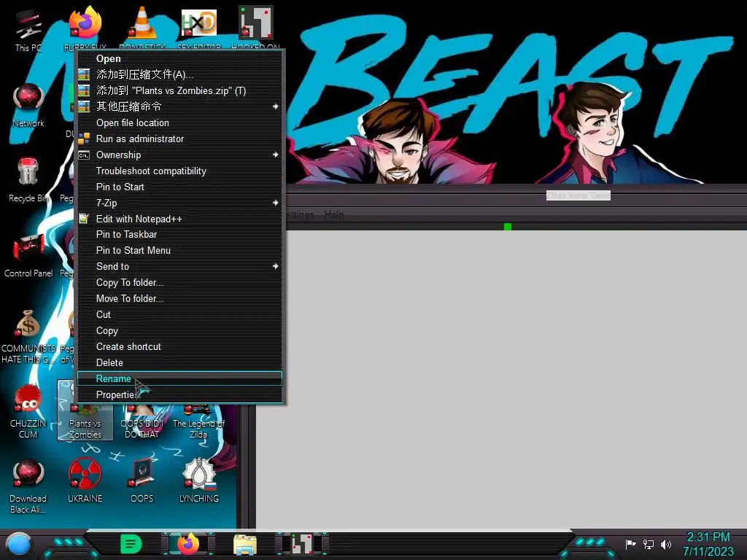Click the Start orb button
This screenshot has width=747, height=560.
(19, 544)
